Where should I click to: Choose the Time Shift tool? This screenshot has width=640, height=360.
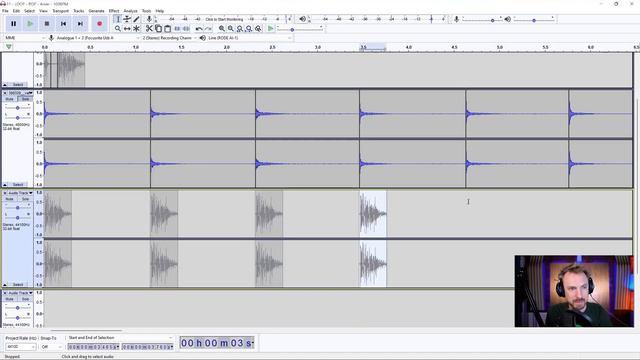coord(127,29)
